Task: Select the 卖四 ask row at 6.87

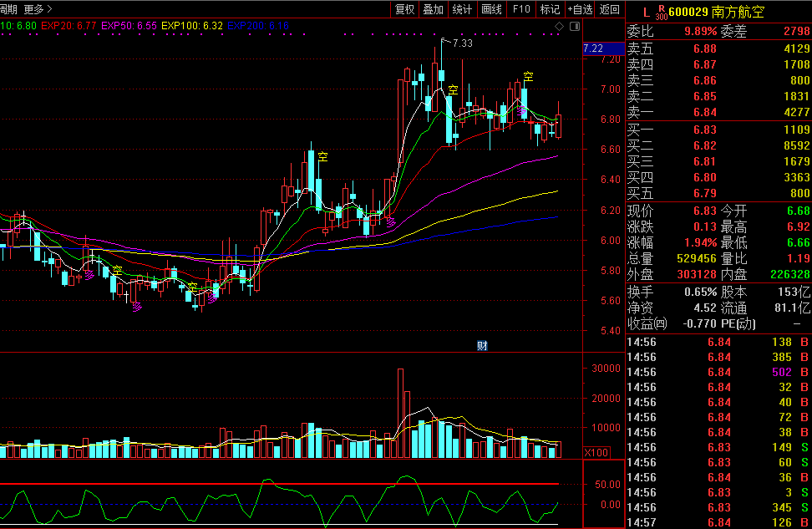Action: point(718,64)
